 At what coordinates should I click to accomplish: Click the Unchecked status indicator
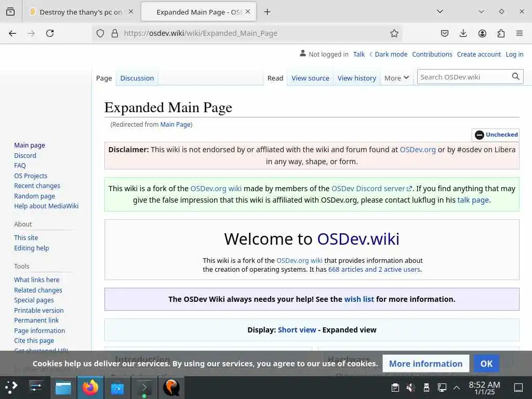tap(496, 135)
